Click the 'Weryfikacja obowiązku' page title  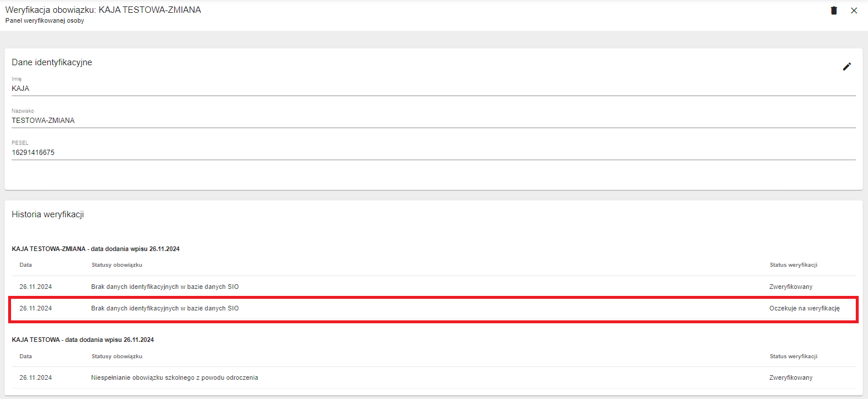[x=103, y=10]
